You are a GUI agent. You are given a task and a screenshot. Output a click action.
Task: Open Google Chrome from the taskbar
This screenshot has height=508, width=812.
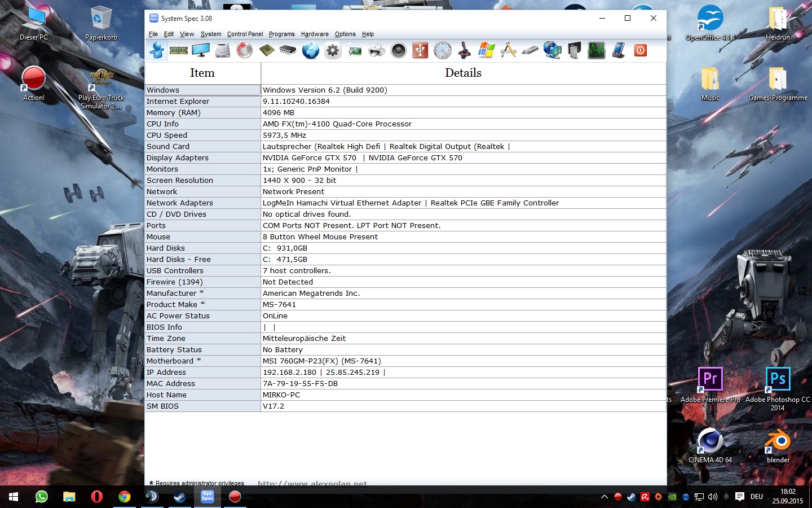(125, 497)
